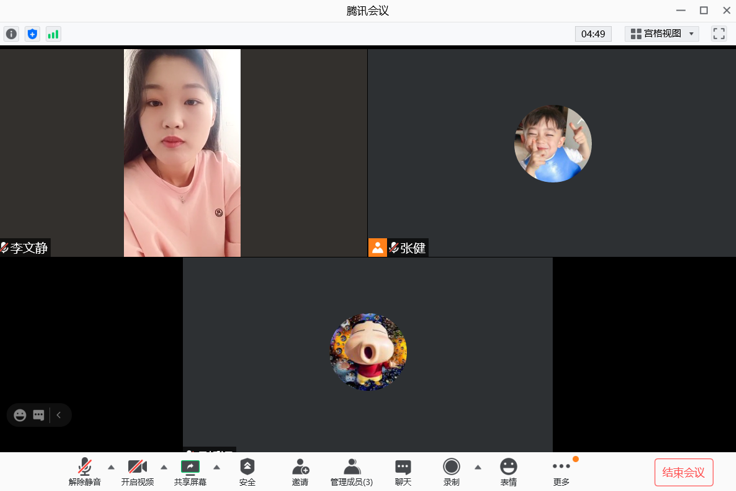736x491 pixels.
Task: Click the red 结束会议 button
Action: click(684, 472)
